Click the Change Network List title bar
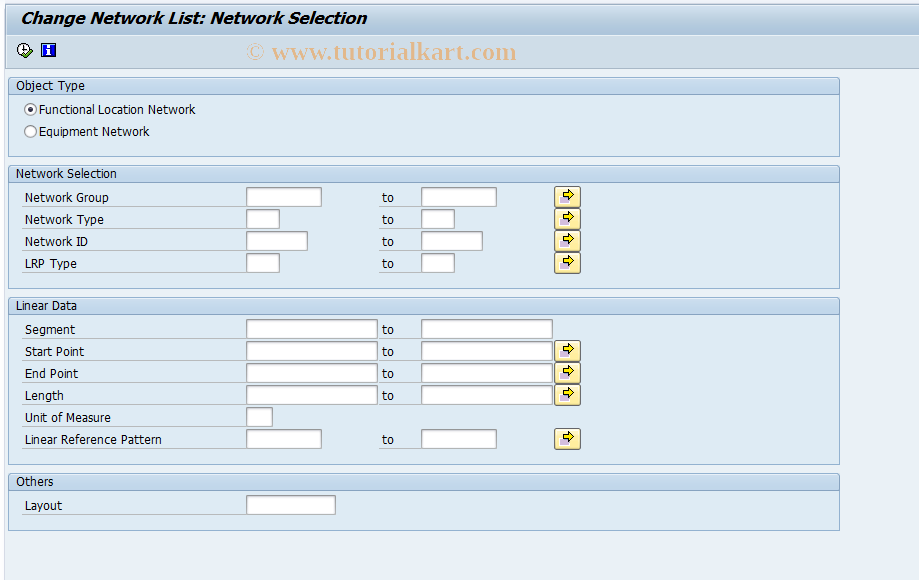This screenshot has width=919, height=580. click(192, 18)
